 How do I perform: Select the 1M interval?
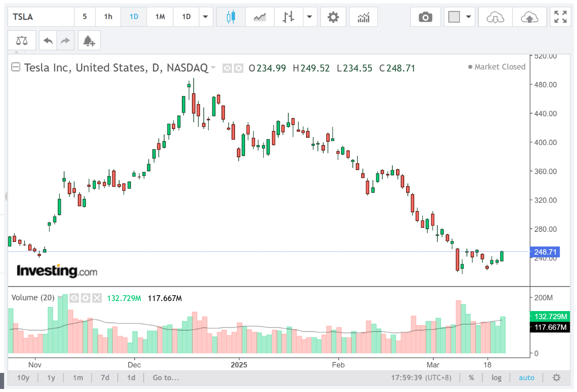pyautogui.click(x=160, y=17)
